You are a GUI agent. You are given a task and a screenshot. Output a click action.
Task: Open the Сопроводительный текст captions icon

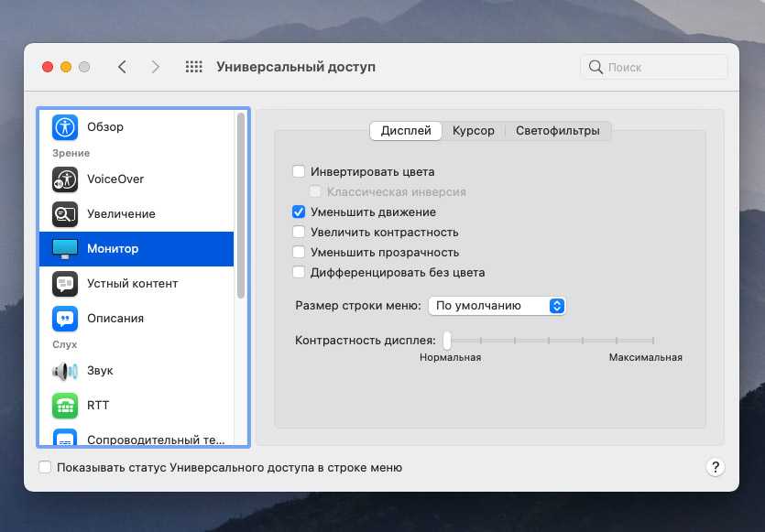(65, 438)
